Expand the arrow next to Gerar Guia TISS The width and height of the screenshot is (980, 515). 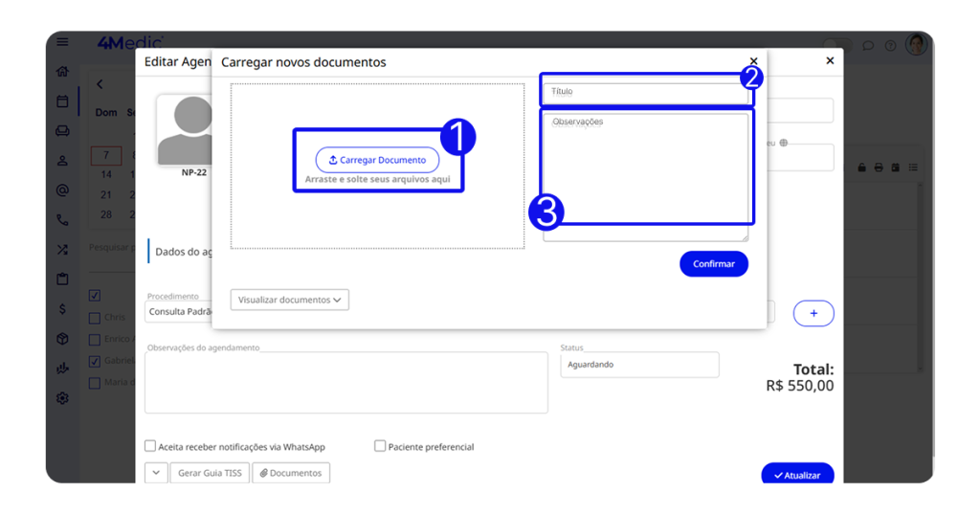(156, 473)
